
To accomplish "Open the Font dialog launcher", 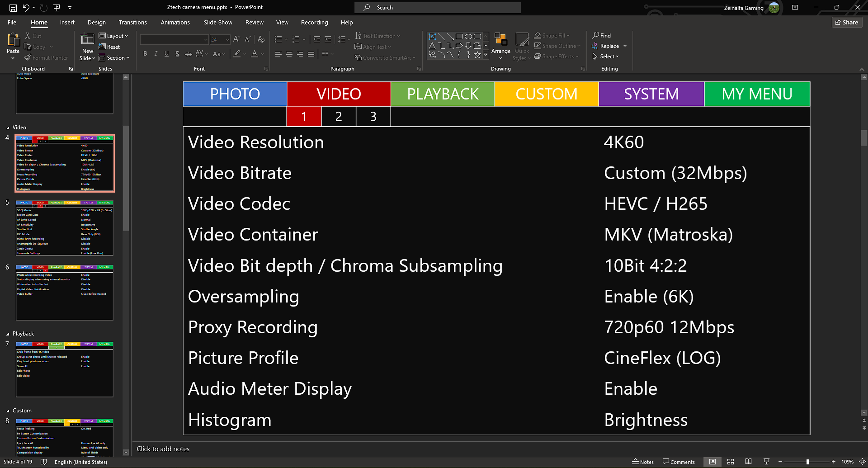I will [266, 69].
